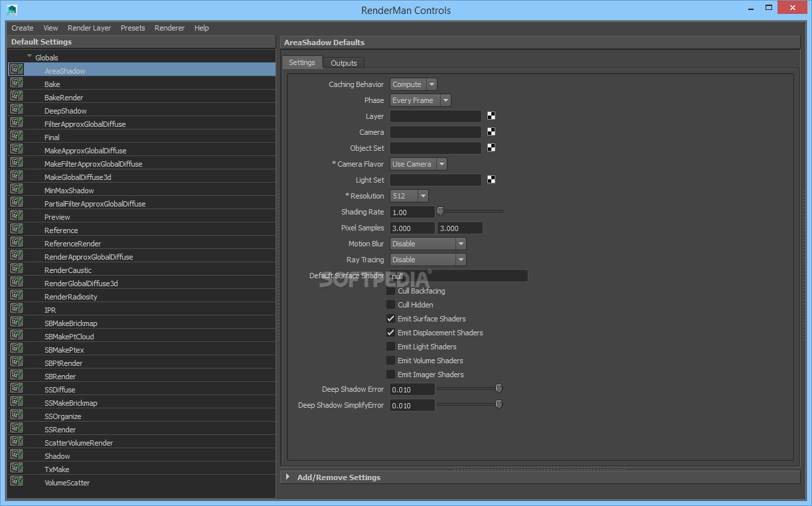Open the Render Layer menu
The height and width of the screenshot is (506, 812).
pos(90,28)
